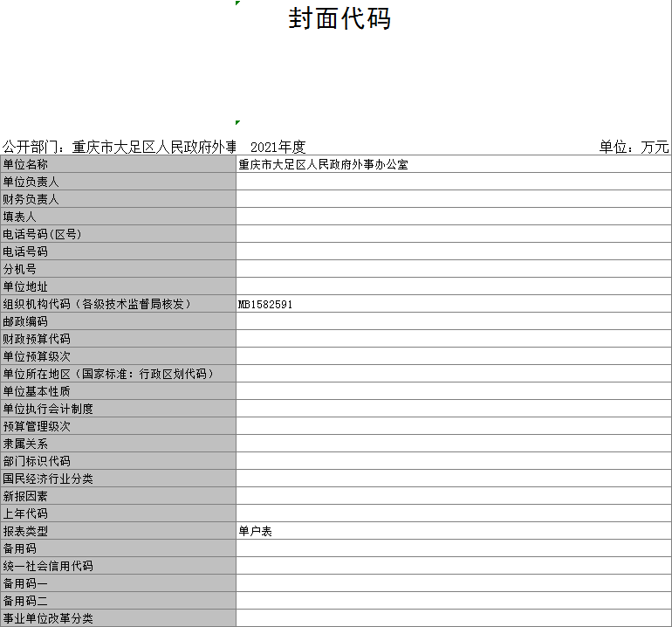The height and width of the screenshot is (627, 672).
Task: Click the empty value cell for 上年代码
Action: (x=454, y=513)
